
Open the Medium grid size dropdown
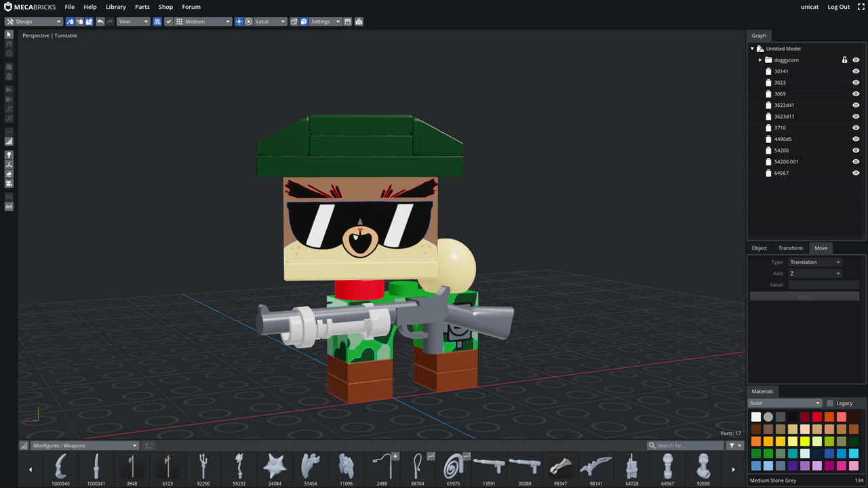(x=203, y=22)
